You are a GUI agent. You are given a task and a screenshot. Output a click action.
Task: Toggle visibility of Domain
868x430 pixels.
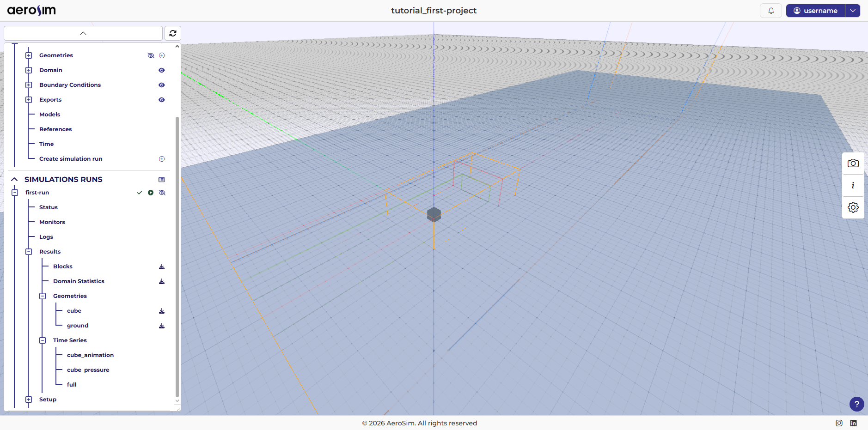pos(162,70)
